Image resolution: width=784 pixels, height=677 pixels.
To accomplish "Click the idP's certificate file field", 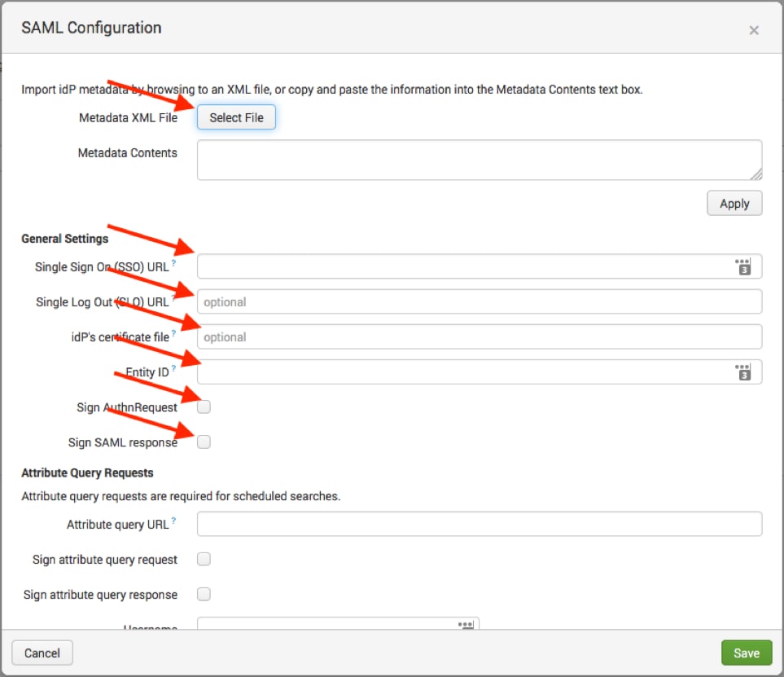I will (x=480, y=336).
